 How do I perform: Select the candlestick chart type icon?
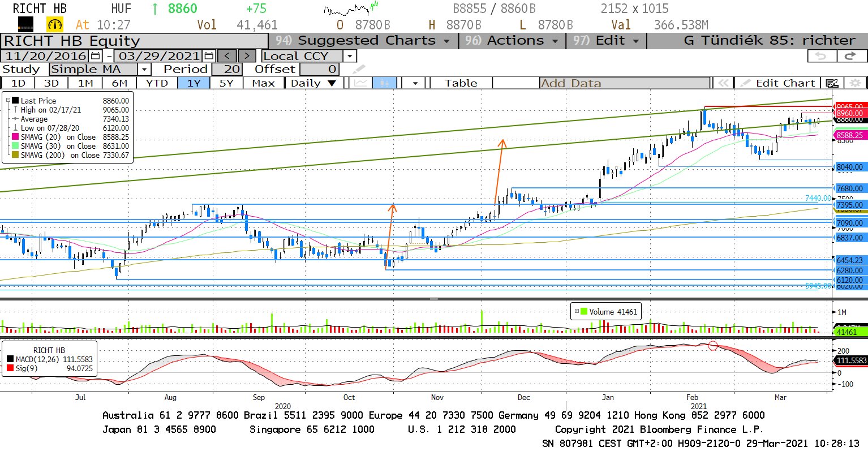coord(385,83)
